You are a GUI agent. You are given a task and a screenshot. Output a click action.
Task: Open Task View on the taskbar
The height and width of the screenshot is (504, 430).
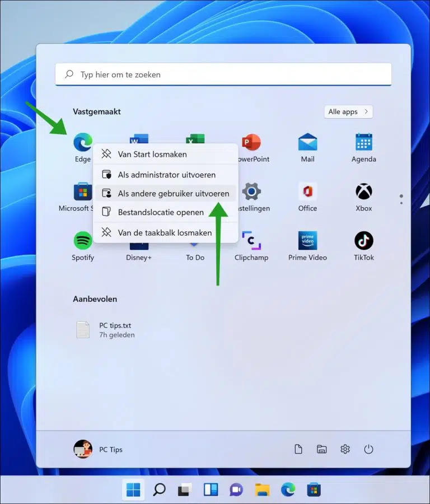pyautogui.click(x=185, y=490)
